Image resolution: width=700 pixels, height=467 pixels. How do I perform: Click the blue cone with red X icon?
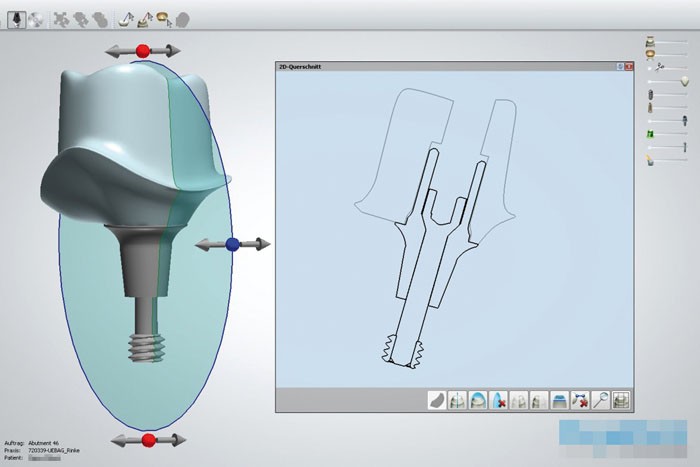tap(498, 400)
